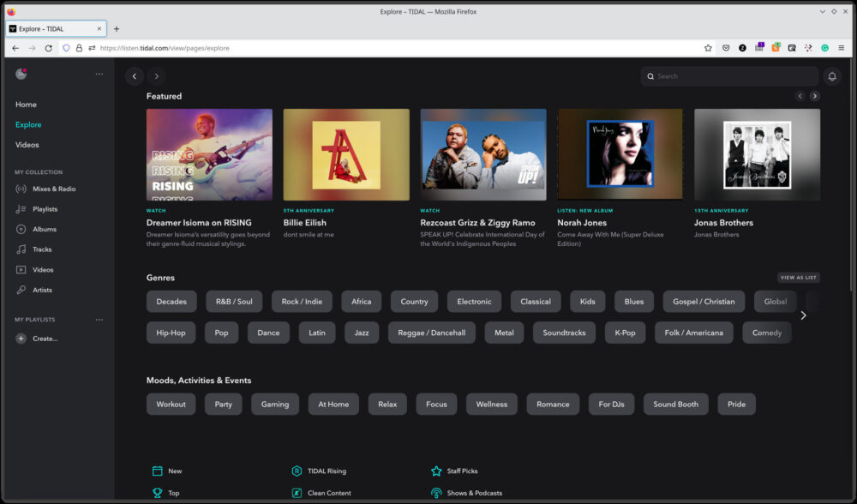Screen dimensions: 857x504
Task: Click the Clean Content explicit-filter icon
Action: click(x=297, y=493)
